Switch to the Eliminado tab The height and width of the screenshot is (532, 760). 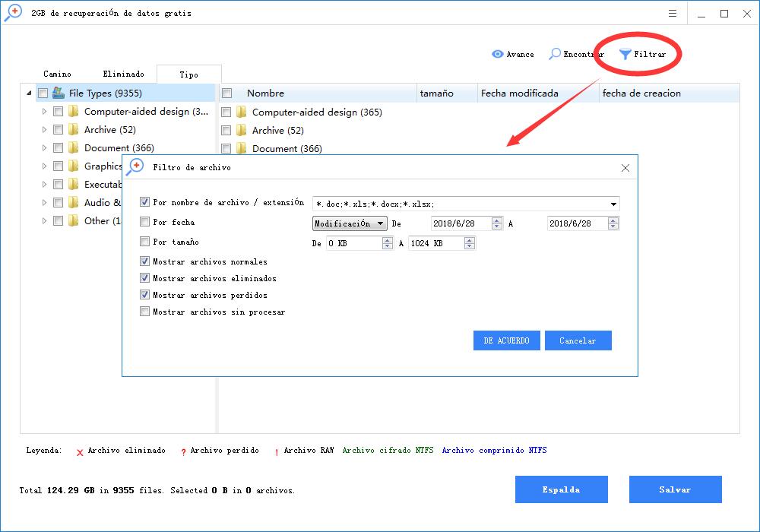[124, 74]
